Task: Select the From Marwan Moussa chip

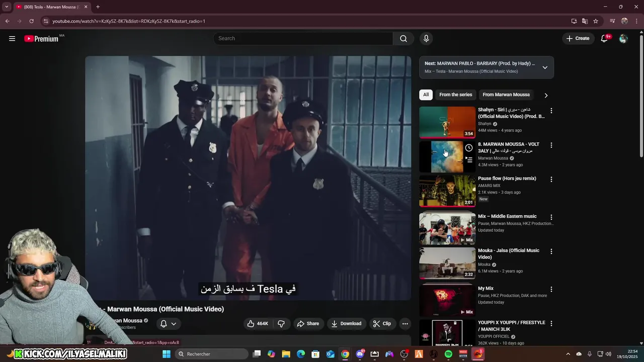Action: (506, 95)
